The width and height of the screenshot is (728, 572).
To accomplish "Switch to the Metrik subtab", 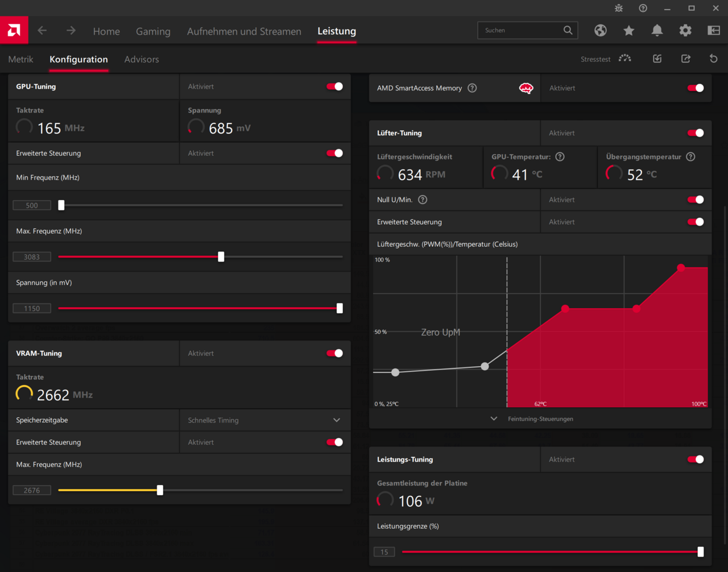I will coord(20,59).
